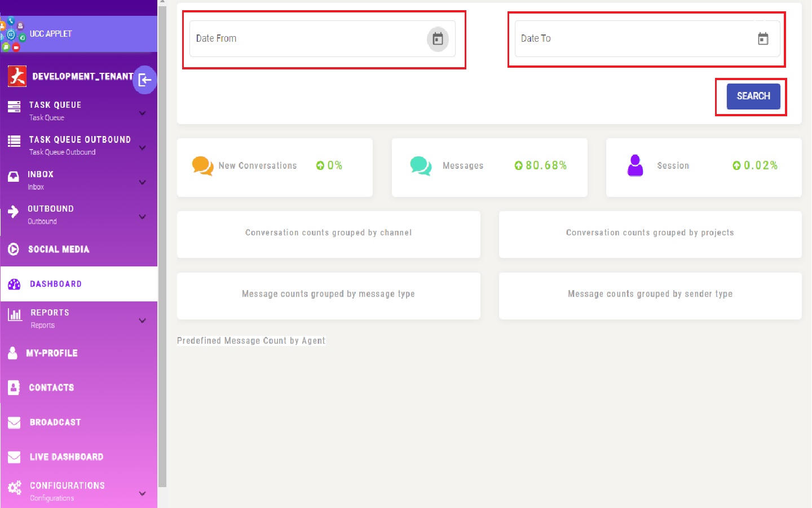Go to the Contacts page
The width and height of the screenshot is (812, 508).
(51, 388)
